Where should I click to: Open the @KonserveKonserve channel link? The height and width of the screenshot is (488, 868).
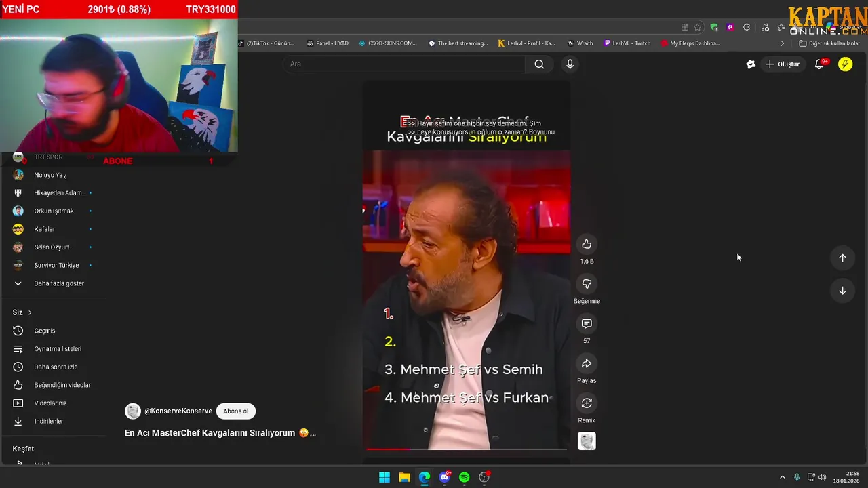(178, 411)
